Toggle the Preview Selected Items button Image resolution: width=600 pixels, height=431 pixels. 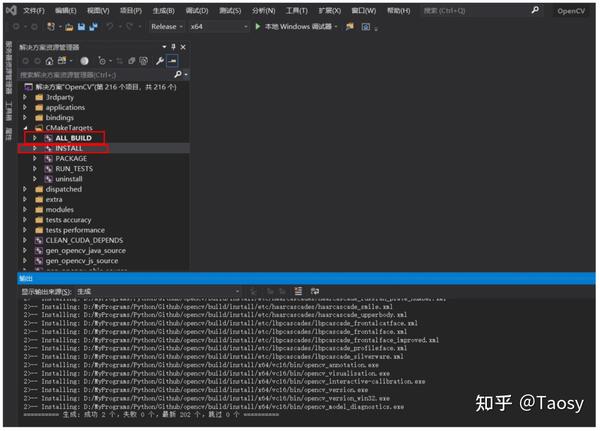pos(172,60)
